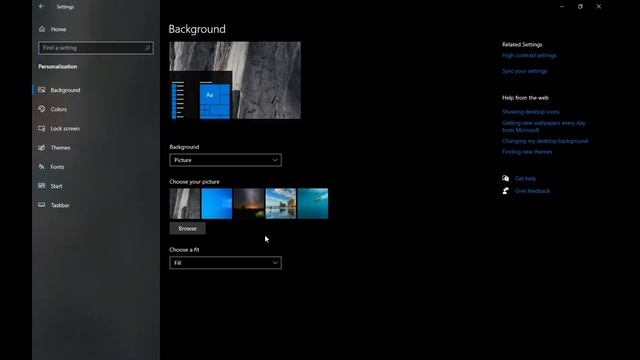Select the Start icon in sidebar
The width and height of the screenshot is (640, 360).
tap(42, 186)
